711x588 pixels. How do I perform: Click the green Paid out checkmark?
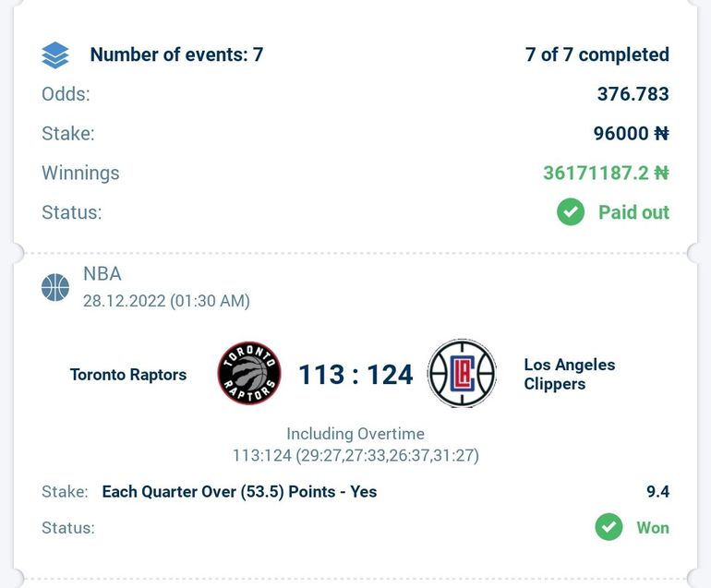click(x=571, y=212)
